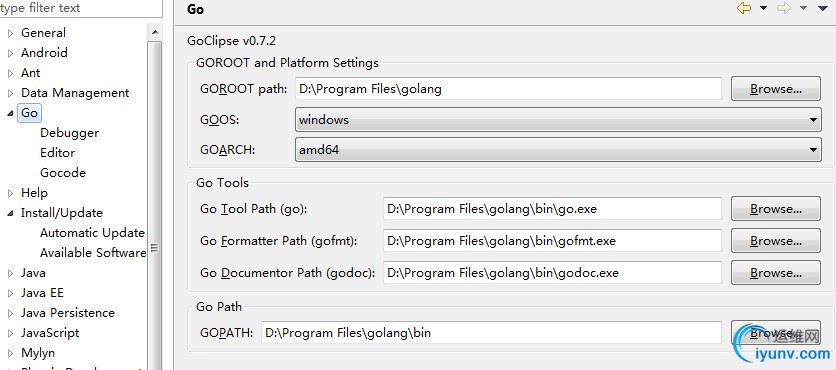
Task: Expand the General preferences node
Action: [10, 33]
